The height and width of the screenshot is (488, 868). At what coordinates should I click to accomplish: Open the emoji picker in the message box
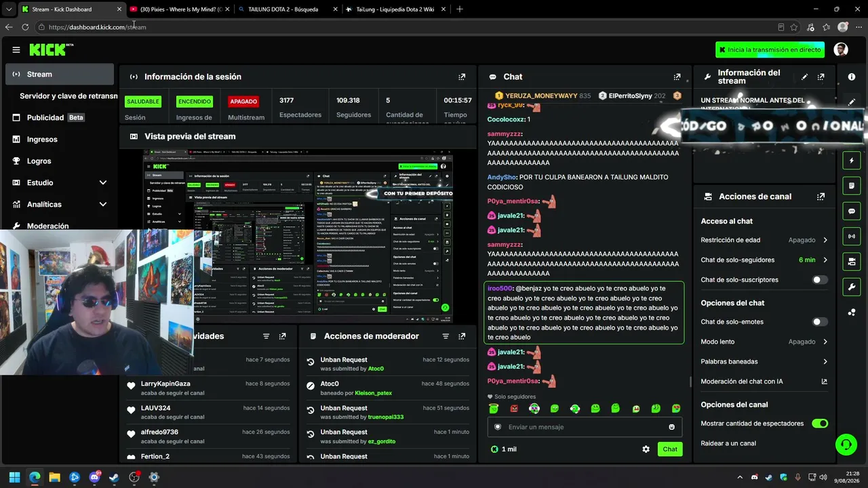[672, 427]
